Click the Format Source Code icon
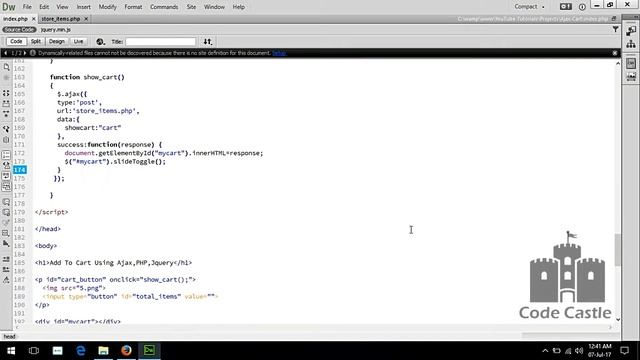The height and width of the screenshot is (360, 640). point(6,280)
